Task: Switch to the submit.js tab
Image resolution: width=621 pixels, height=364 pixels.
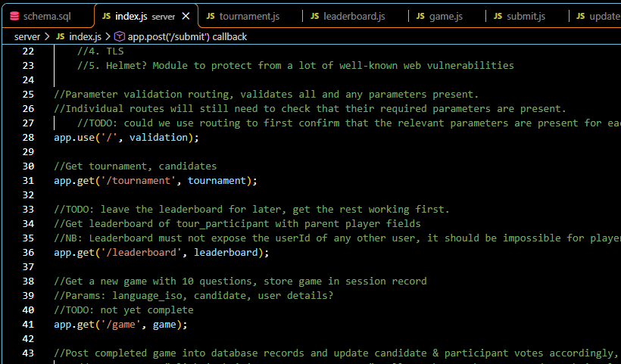Action: tap(526, 16)
